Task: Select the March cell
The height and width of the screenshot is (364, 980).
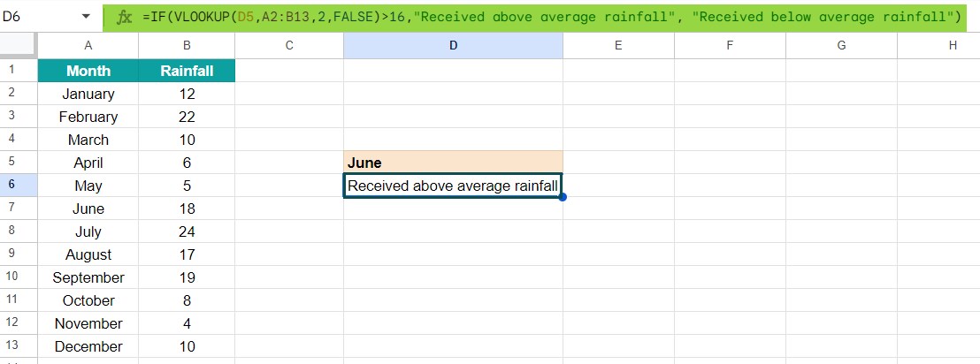Action: coord(88,140)
